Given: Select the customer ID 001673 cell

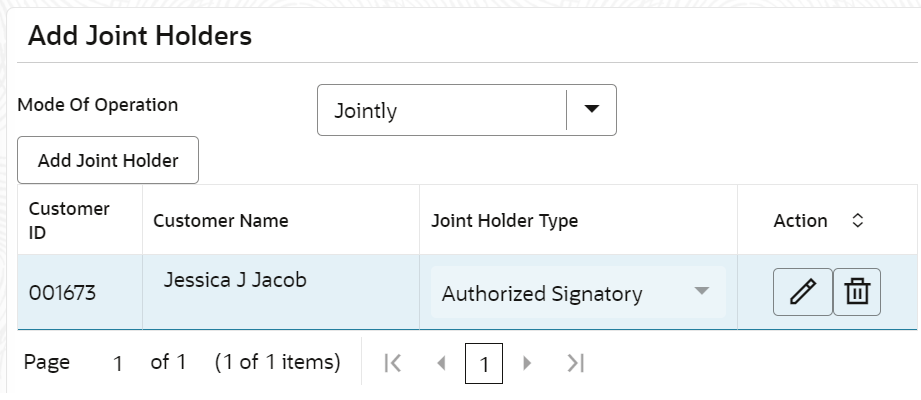Looking at the screenshot, I should (80, 292).
